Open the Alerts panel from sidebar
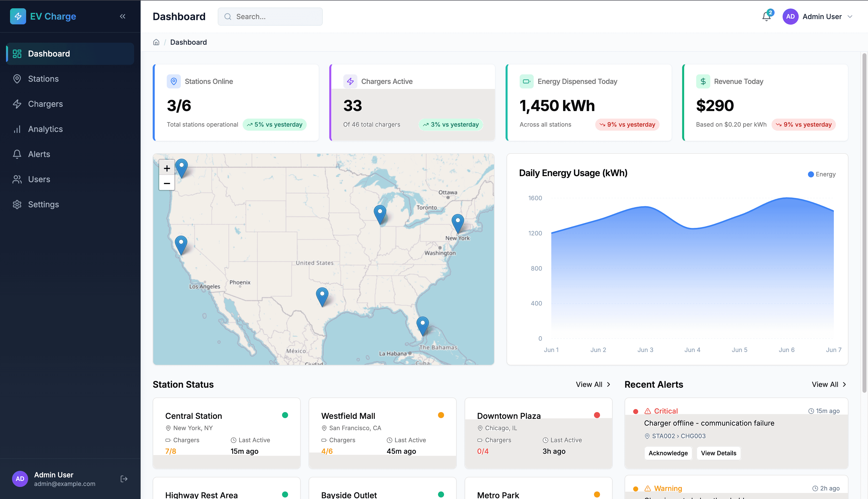 (x=39, y=154)
